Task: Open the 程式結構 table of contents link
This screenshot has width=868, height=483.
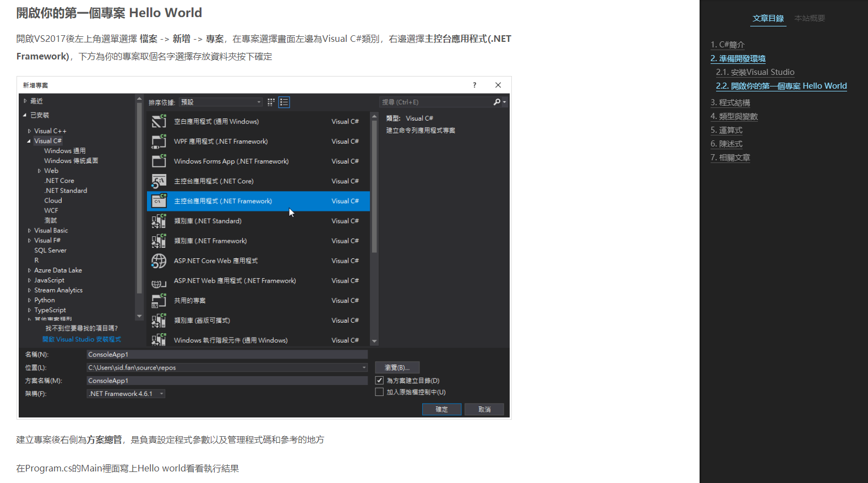Action: click(730, 102)
